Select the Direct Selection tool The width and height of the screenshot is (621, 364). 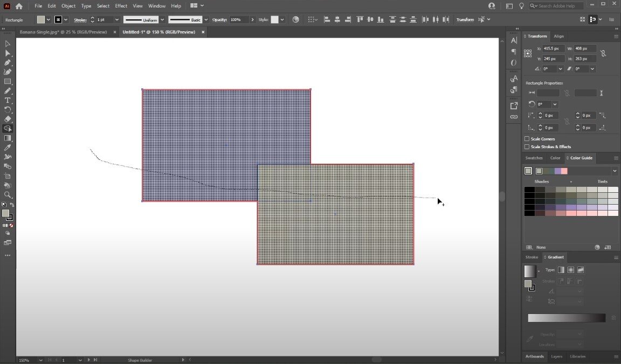[x=8, y=53]
